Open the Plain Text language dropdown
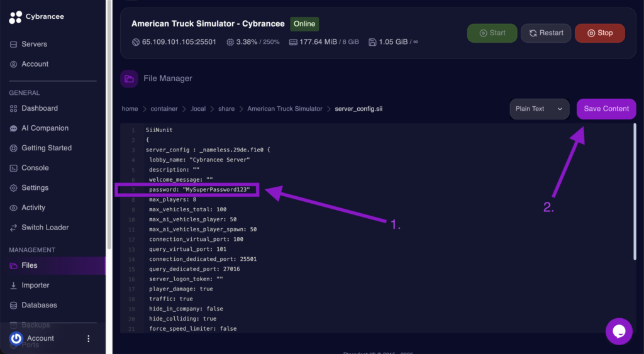Viewport: 644px width, 354px height. pyautogui.click(x=539, y=109)
